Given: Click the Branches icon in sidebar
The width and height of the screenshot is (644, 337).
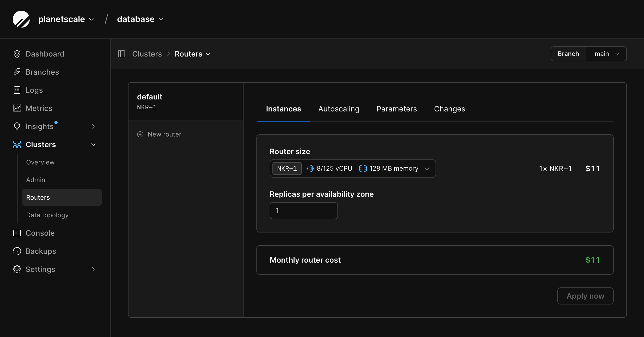Looking at the screenshot, I should click(17, 72).
